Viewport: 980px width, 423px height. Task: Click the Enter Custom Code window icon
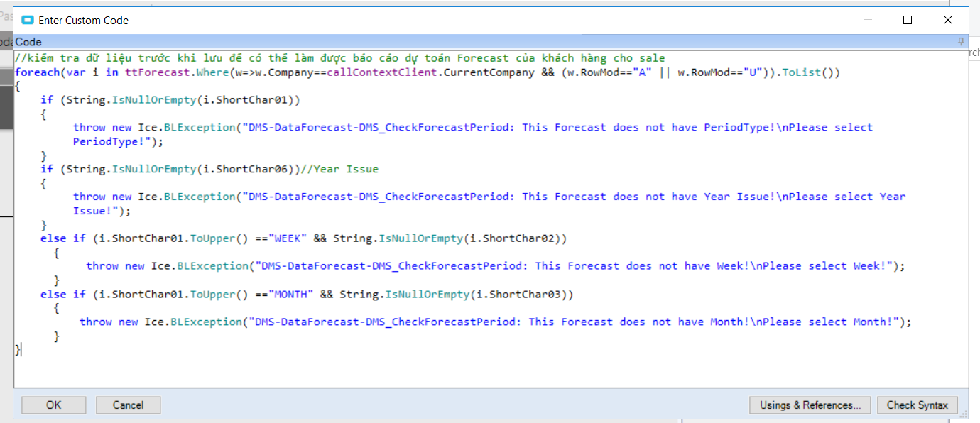click(28, 21)
